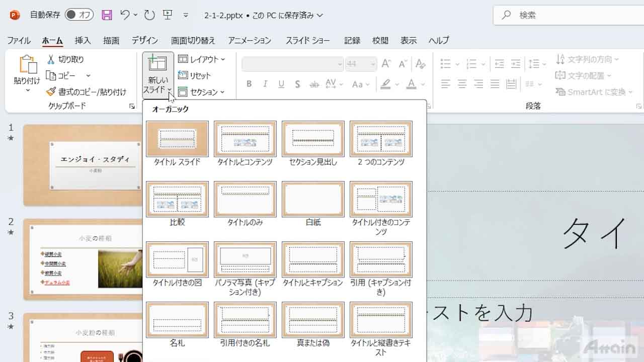Decrease font size icon
Image resolution: width=644 pixels, height=362 pixels.
coord(403,64)
